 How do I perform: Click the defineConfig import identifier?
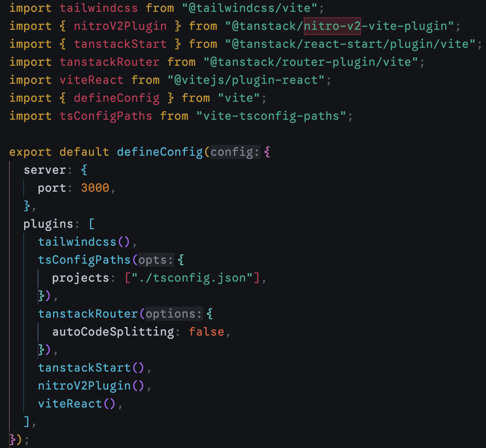pyautogui.click(x=116, y=98)
